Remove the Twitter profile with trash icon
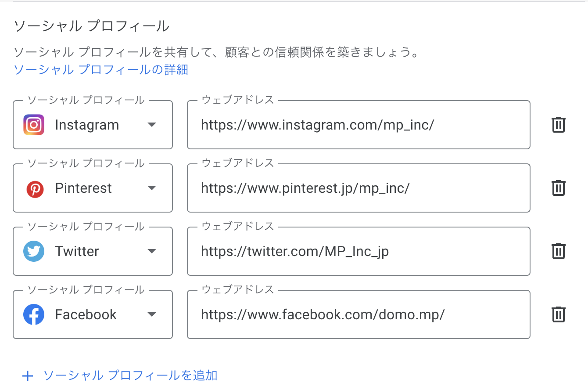588x390 pixels. [x=558, y=251]
